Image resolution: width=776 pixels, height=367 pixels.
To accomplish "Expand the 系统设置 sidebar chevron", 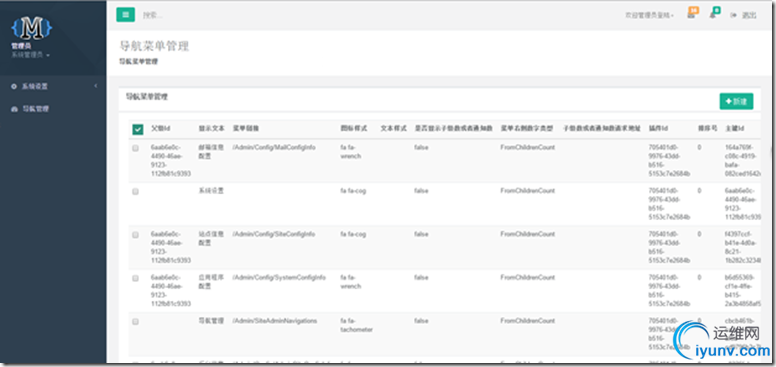I will (96, 86).
